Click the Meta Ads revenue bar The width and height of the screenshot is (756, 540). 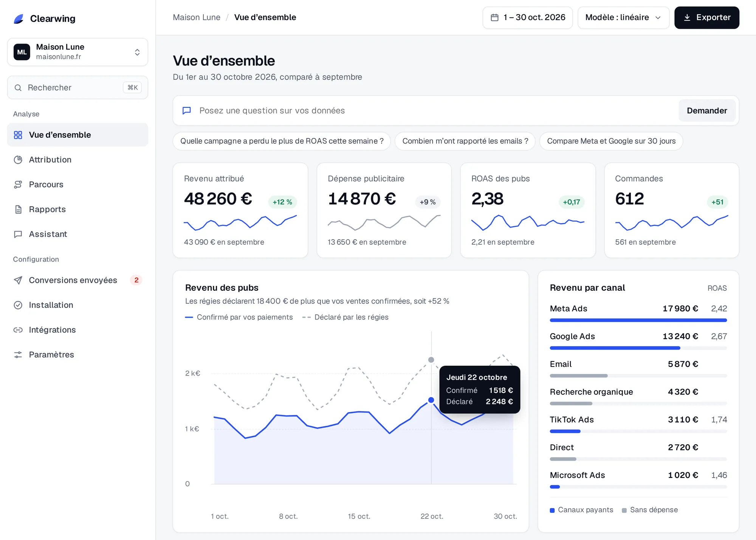(x=638, y=320)
